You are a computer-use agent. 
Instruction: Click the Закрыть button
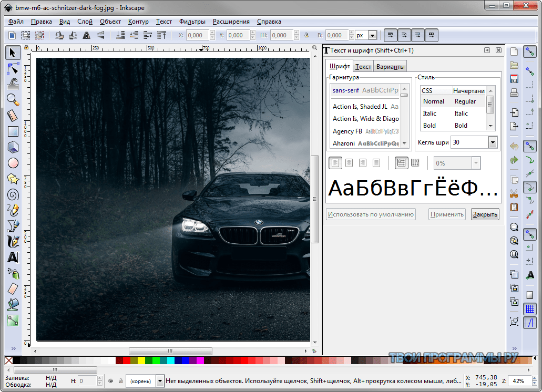pyautogui.click(x=485, y=214)
